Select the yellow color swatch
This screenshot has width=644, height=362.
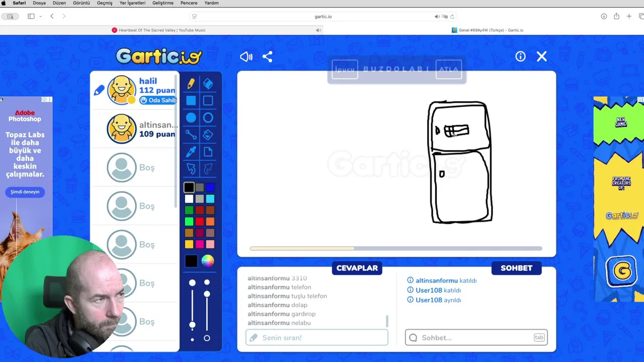coord(189,244)
